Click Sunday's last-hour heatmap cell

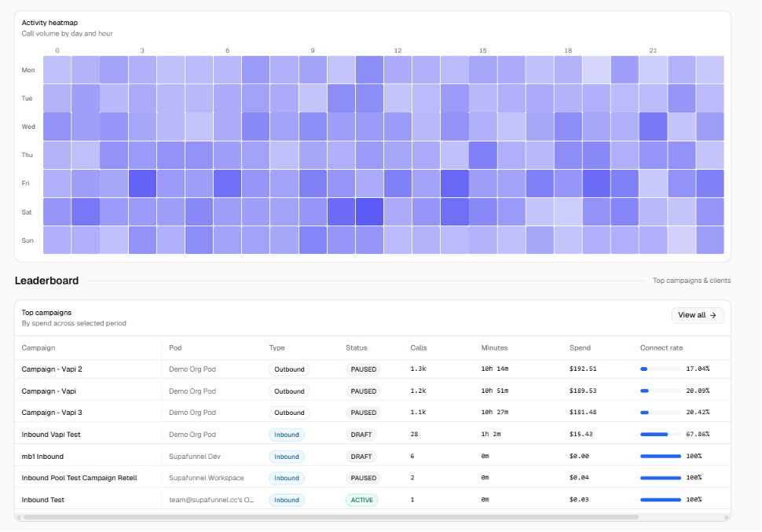710,240
